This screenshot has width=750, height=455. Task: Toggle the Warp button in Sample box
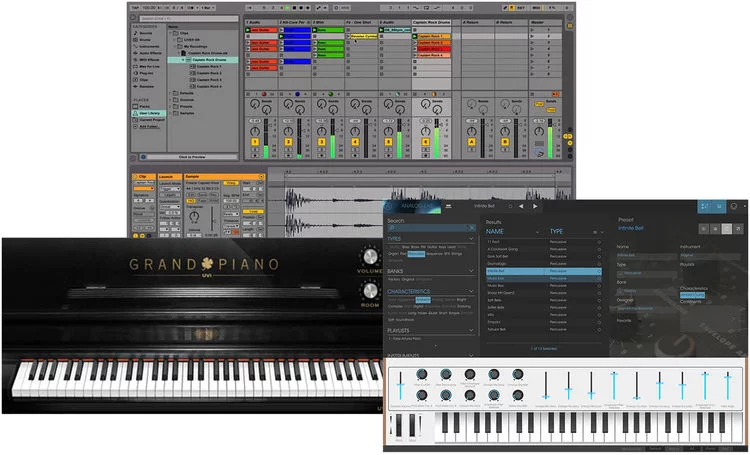coord(231,183)
